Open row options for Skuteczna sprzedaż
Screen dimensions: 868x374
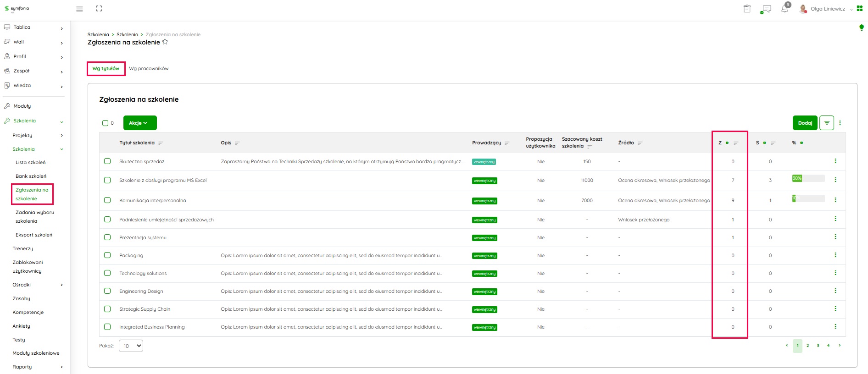pos(835,161)
